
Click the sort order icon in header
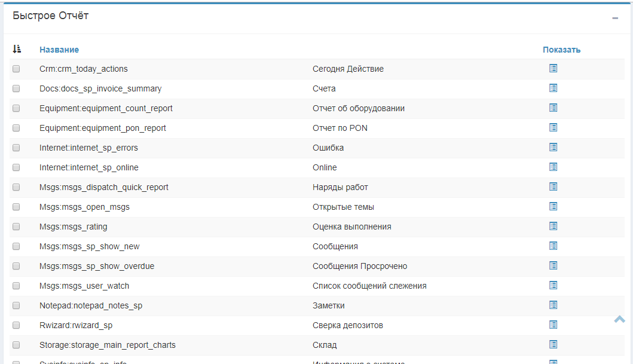tap(17, 49)
